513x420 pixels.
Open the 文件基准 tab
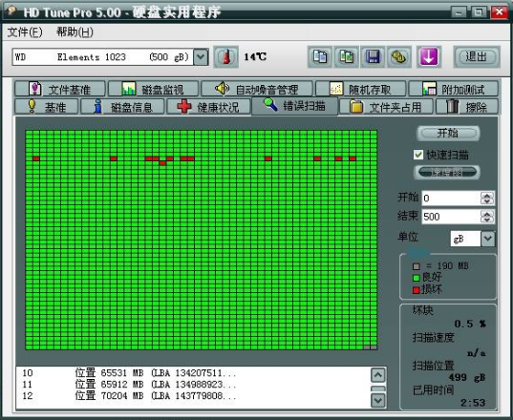coord(60,89)
